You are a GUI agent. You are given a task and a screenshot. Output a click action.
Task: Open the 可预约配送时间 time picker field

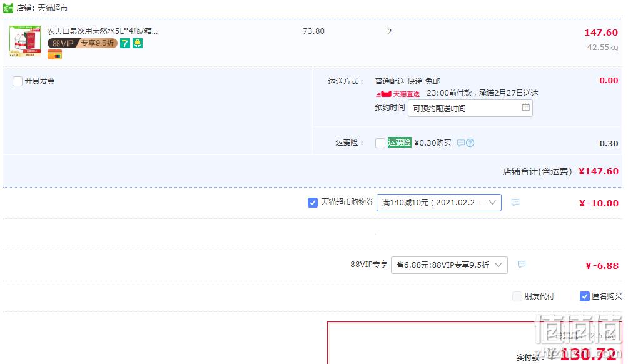[x=470, y=108]
